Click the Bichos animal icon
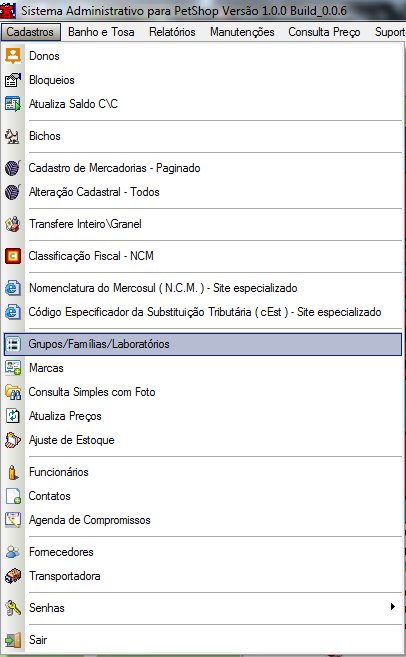 click(13, 136)
